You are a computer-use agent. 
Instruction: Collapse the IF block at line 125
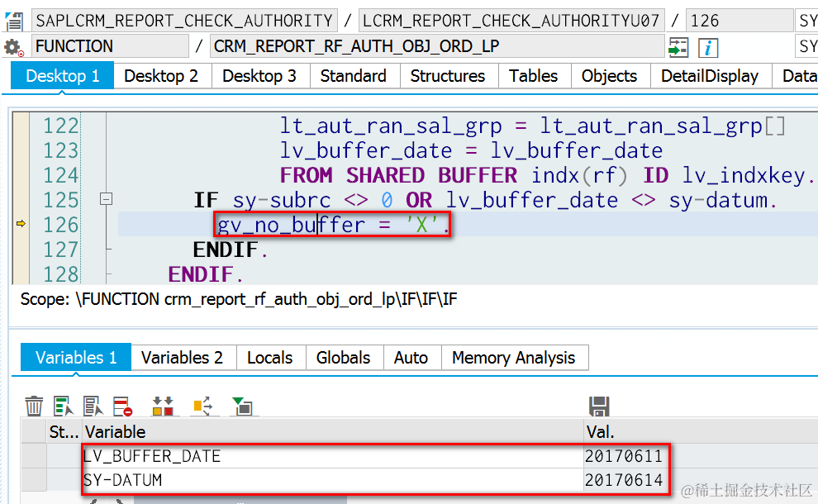(x=106, y=199)
